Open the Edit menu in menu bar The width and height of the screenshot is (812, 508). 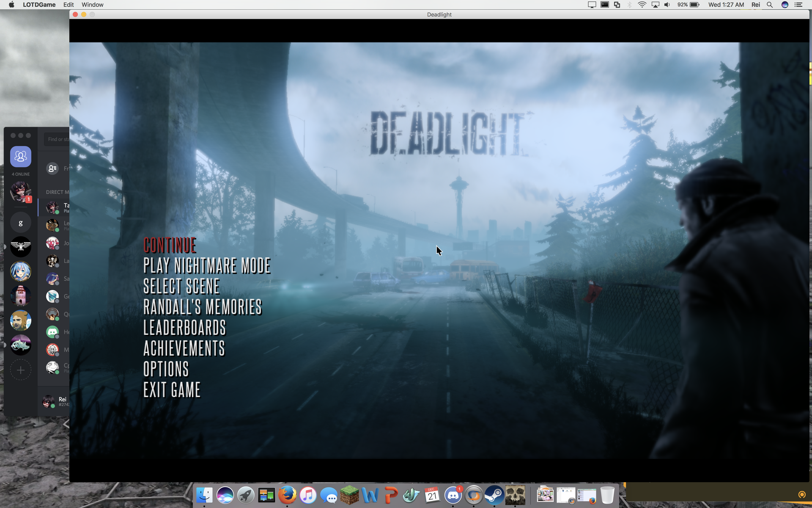click(69, 5)
